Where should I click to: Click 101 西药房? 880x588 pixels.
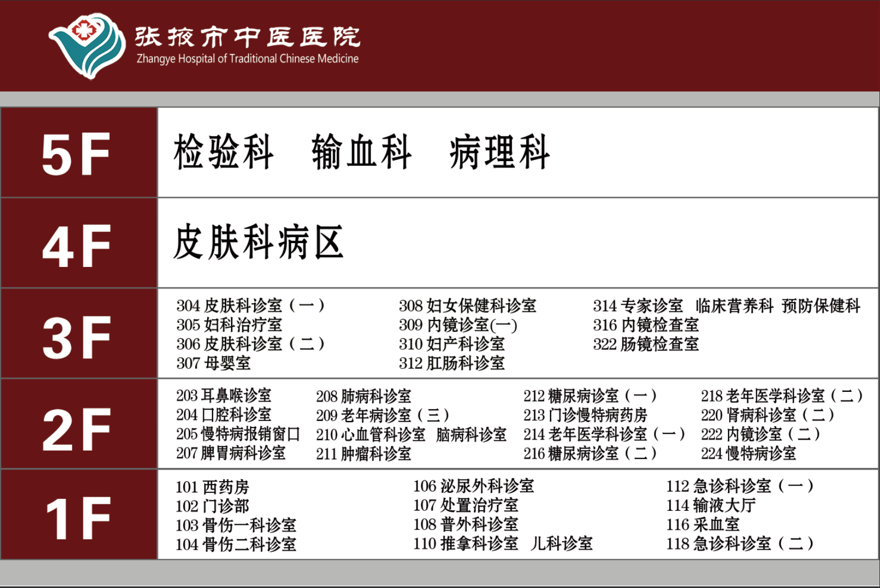212,487
